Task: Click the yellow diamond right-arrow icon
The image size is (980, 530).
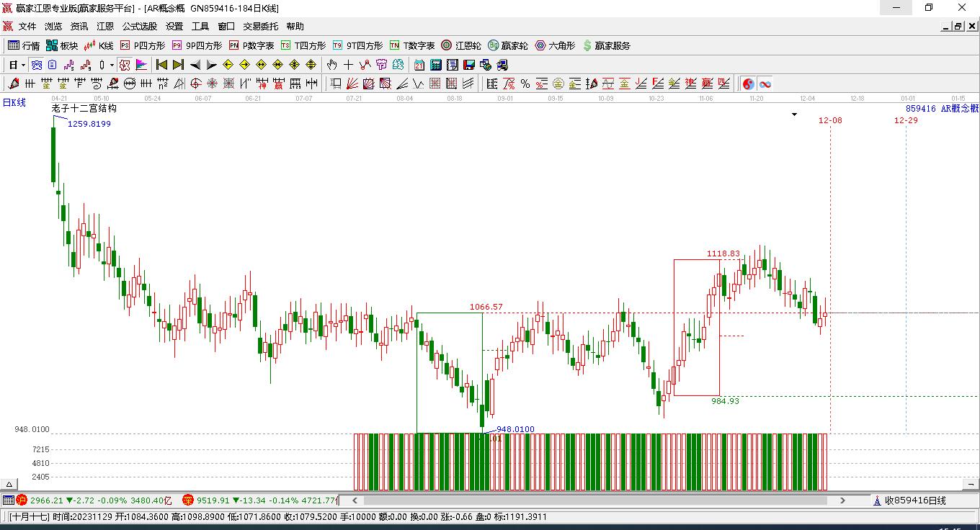Action: pos(244,65)
